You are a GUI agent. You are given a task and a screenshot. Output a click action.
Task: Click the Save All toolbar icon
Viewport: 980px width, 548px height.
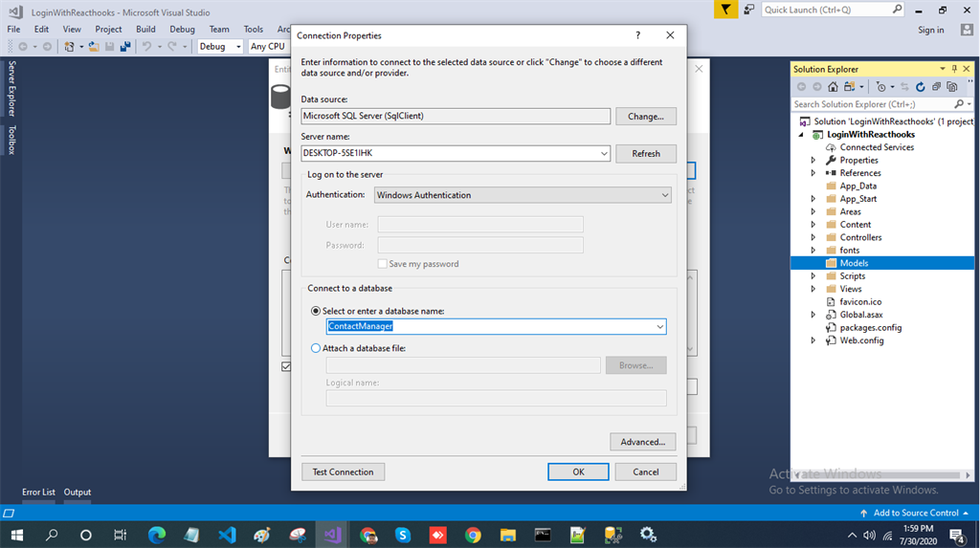tap(125, 46)
